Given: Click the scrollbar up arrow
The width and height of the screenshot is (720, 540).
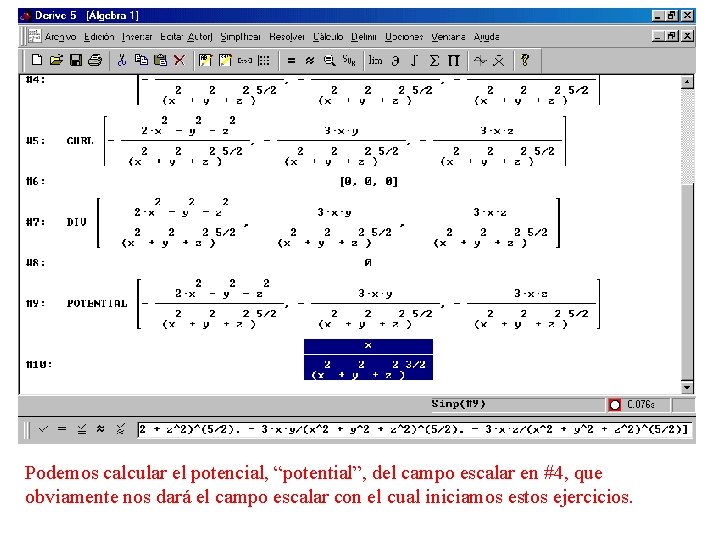Looking at the screenshot, I should pyautogui.click(x=687, y=82).
